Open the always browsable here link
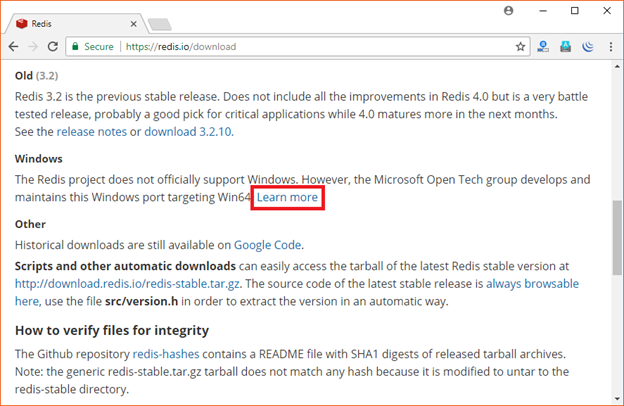624x406 pixels. pos(532,284)
